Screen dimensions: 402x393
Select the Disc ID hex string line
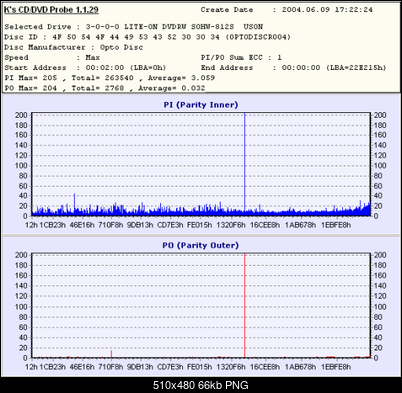pos(147,37)
